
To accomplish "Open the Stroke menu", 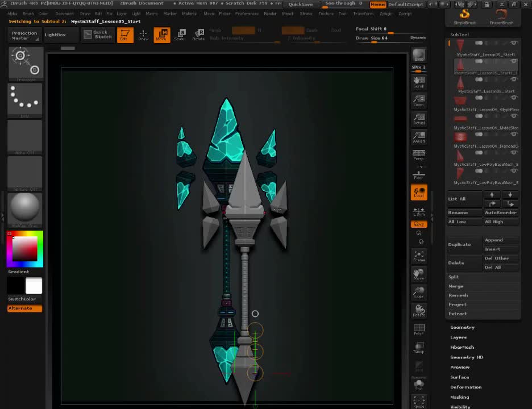I will (306, 14).
